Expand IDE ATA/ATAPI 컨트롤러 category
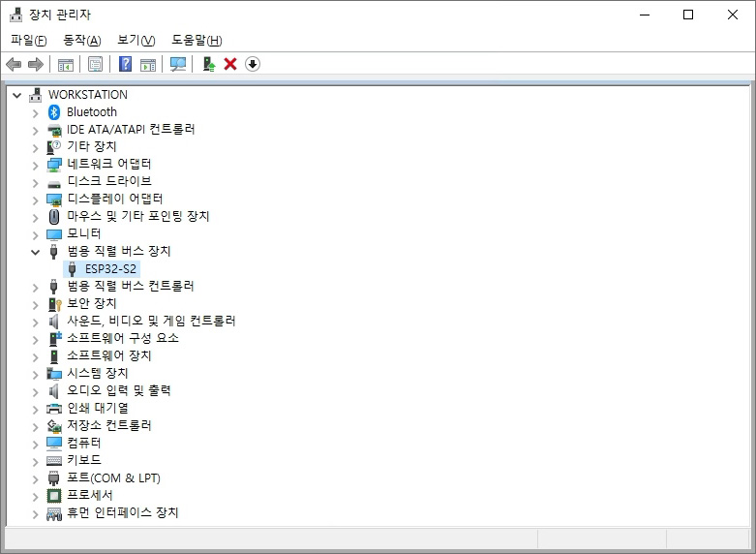This screenshot has height=554, width=756. [x=35, y=131]
